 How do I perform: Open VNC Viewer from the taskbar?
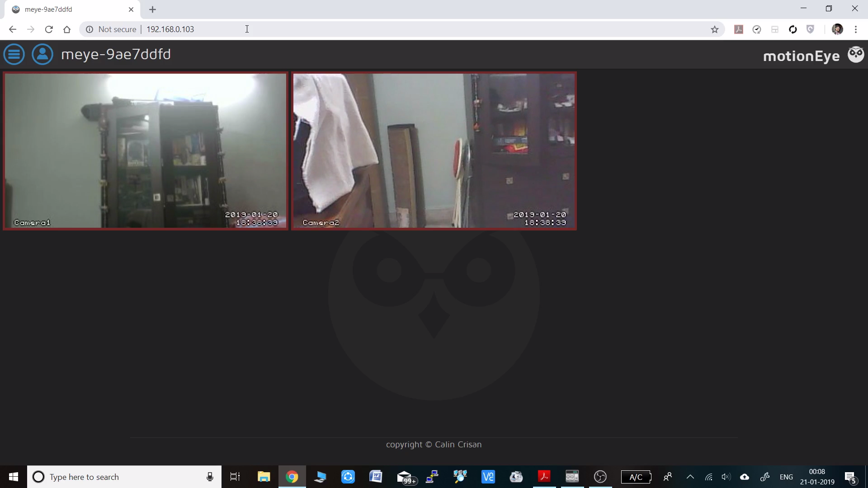pos(488,477)
